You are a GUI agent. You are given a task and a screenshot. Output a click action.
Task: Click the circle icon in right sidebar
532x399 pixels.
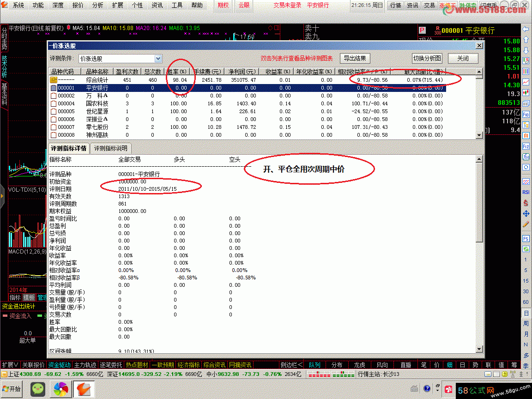click(x=526, y=167)
